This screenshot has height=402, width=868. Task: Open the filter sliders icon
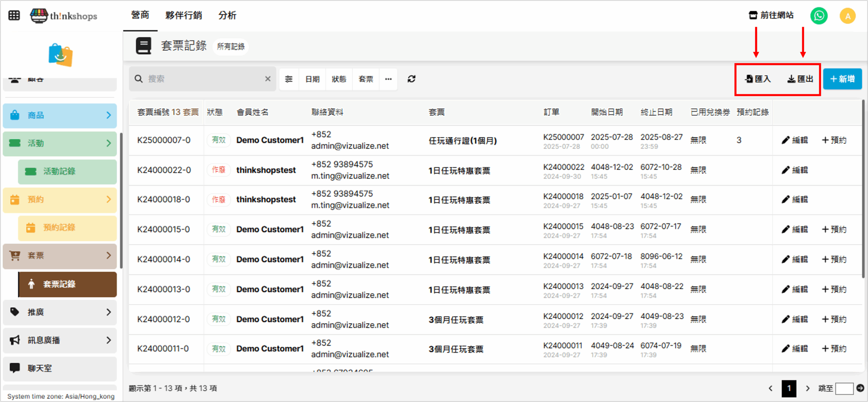(289, 79)
